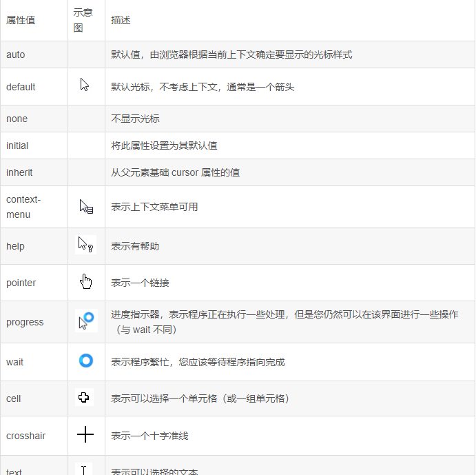Viewport: 476px width, 475px height.
Task: Click description 从父元素基础 cursor 属性的值
Action: tap(175, 172)
